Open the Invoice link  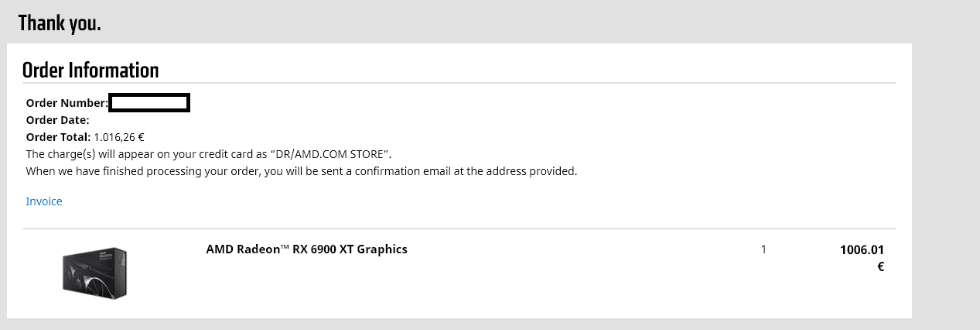[44, 201]
